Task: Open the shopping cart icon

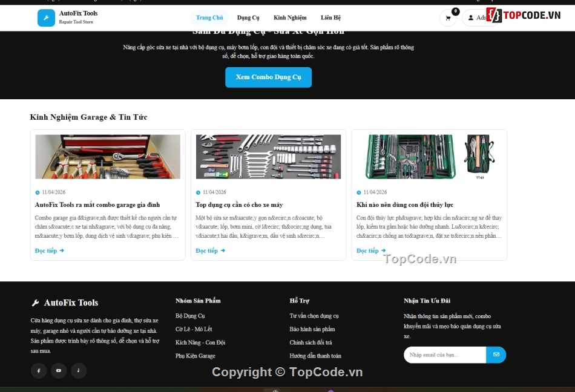Action: click(448, 18)
